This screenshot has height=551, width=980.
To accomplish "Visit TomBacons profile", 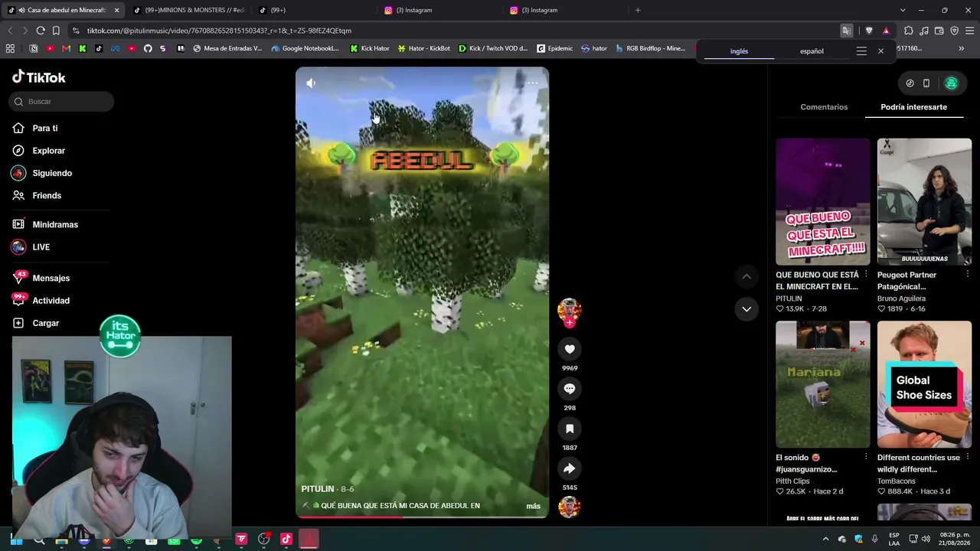I will pyautogui.click(x=897, y=481).
